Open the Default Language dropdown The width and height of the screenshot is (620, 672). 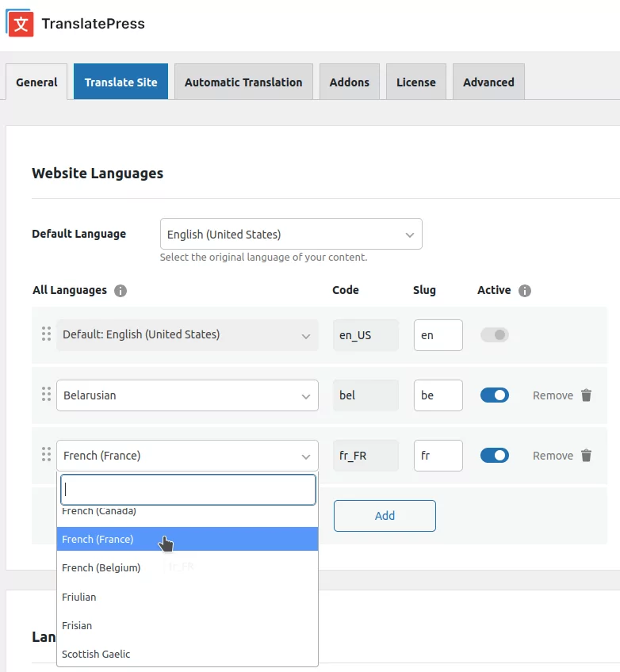pyautogui.click(x=291, y=235)
